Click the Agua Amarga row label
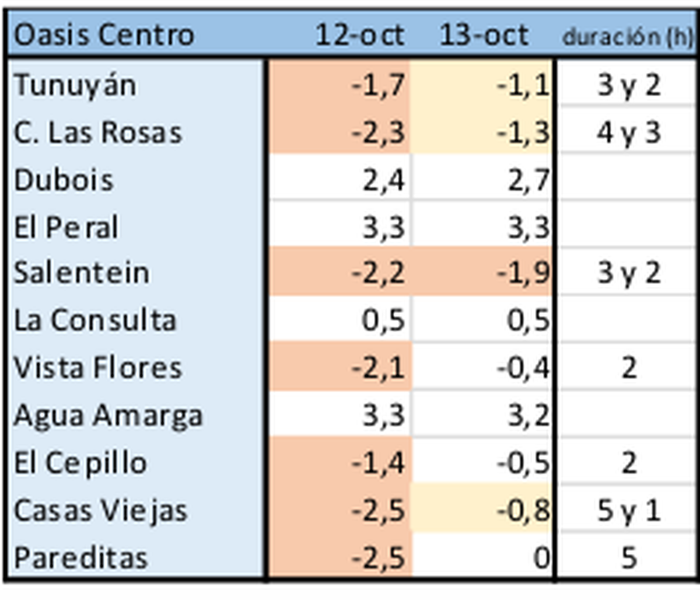Screen dimensions: 700x600 pos(108,416)
